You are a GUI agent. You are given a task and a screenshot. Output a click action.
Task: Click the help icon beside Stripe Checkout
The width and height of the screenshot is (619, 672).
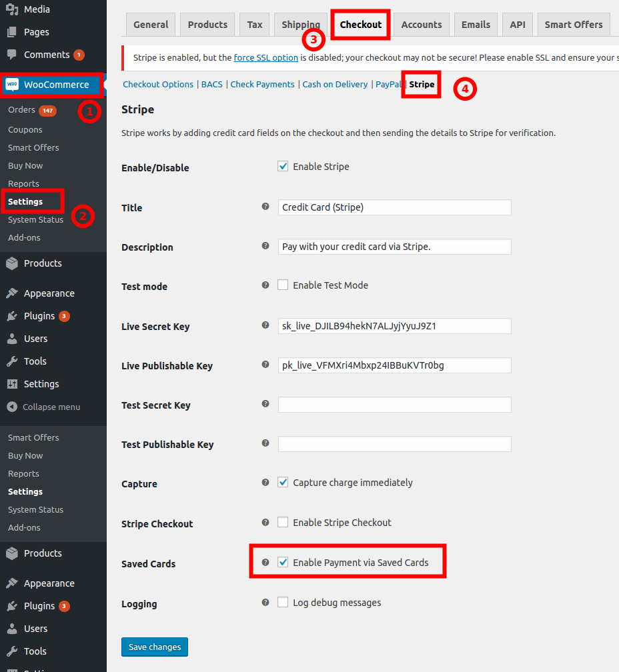tap(265, 523)
